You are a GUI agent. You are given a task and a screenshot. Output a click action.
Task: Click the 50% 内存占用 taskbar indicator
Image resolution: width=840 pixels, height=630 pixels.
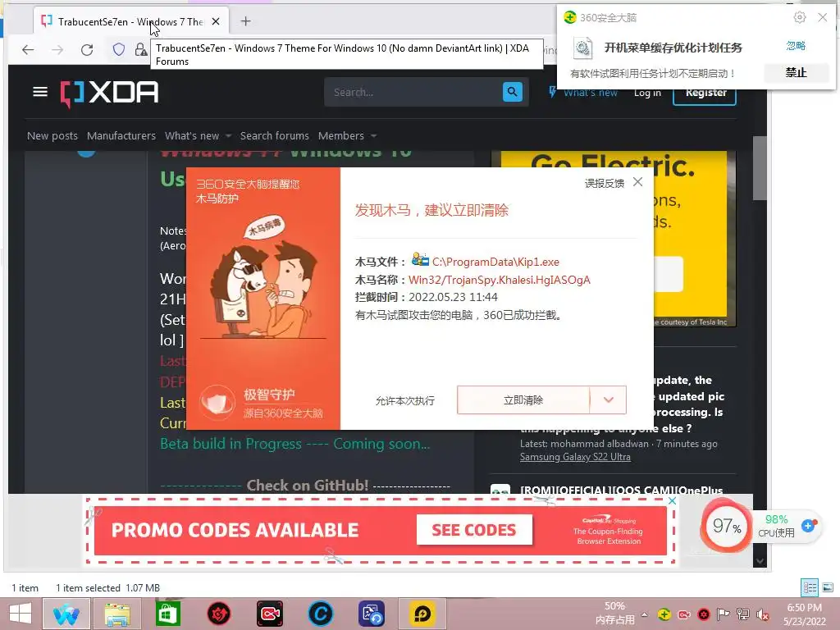click(614, 614)
